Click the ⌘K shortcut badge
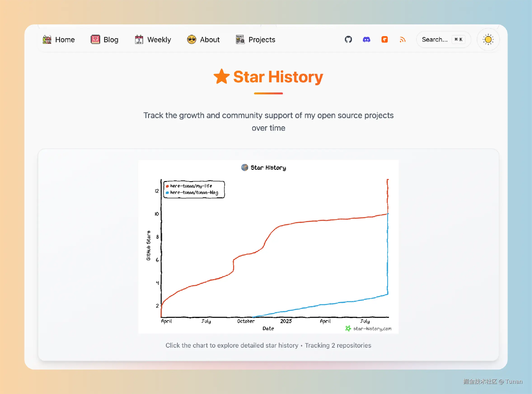Screen dimensions: 532x394 (458, 39)
